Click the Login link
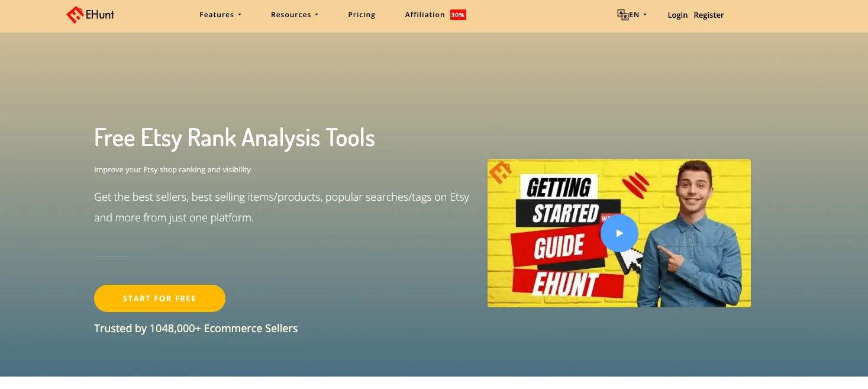 pos(677,15)
